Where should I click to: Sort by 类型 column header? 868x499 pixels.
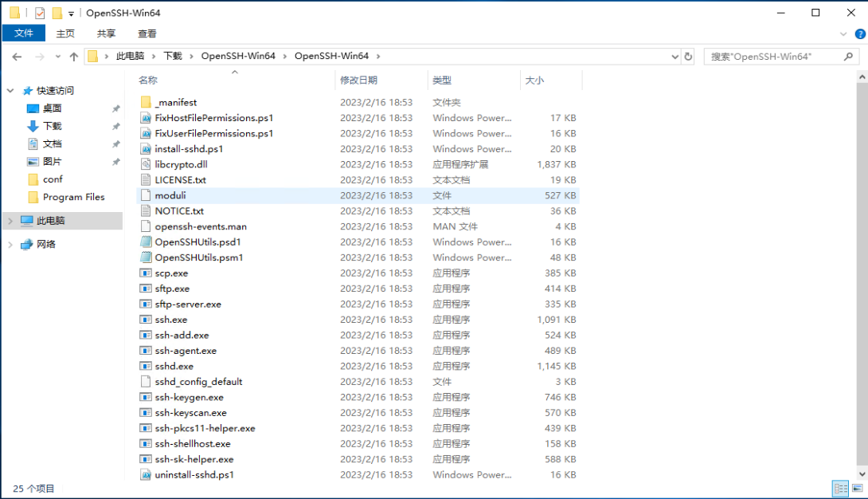click(442, 81)
